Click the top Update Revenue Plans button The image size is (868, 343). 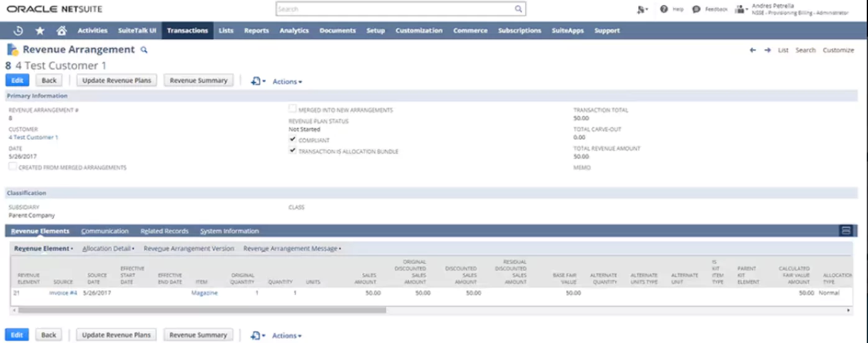[x=117, y=80]
